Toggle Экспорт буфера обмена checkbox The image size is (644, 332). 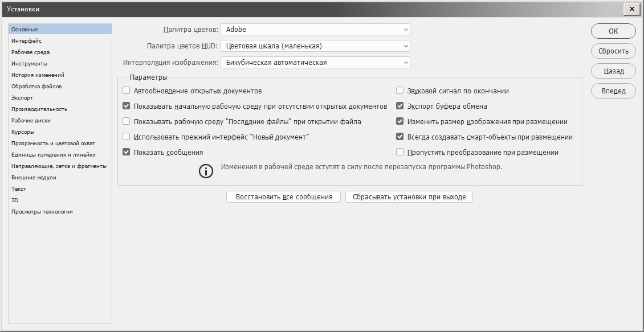click(400, 106)
